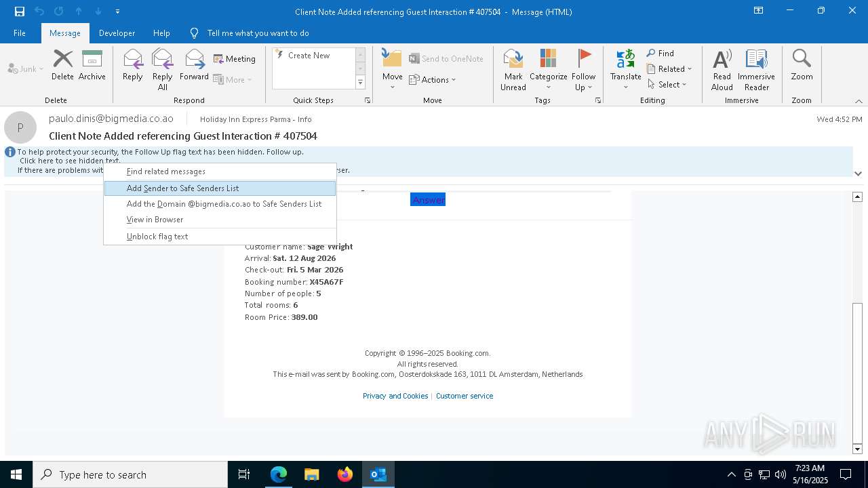868x488 pixels.
Task: Open the Junk dropdown
Action: (26, 69)
